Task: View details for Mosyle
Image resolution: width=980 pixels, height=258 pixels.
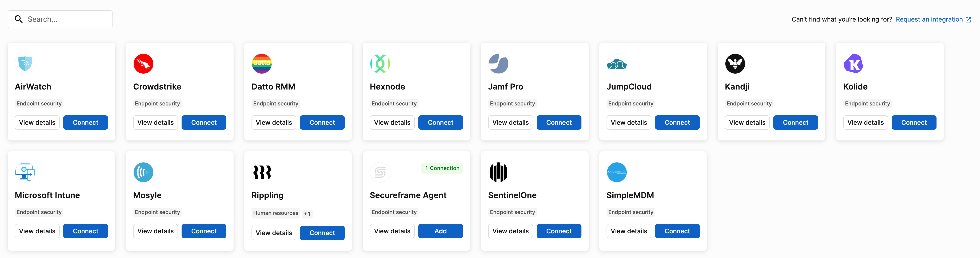Action: pyautogui.click(x=156, y=231)
